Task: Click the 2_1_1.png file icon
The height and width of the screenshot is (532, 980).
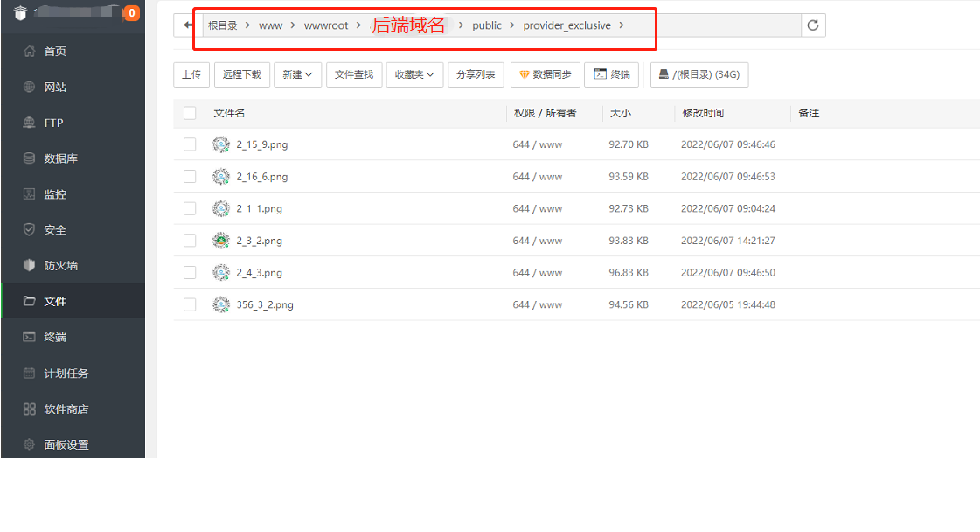Action: tap(220, 208)
